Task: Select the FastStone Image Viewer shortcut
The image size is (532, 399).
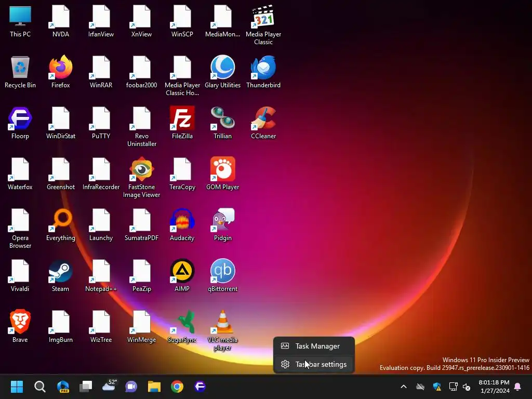Action: pos(141,178)
